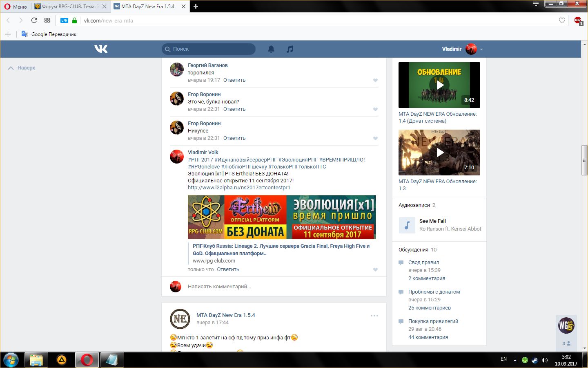The width and height of the screenshot is (588, 368).
Task: Open File Explorer in taskbar
Action: point(36,360)
